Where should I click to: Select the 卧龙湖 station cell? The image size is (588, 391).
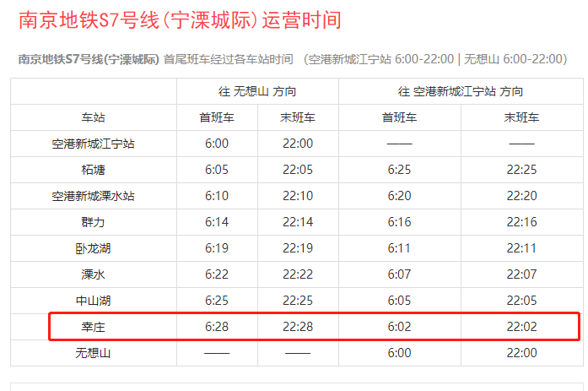click(x=93, y=248)
